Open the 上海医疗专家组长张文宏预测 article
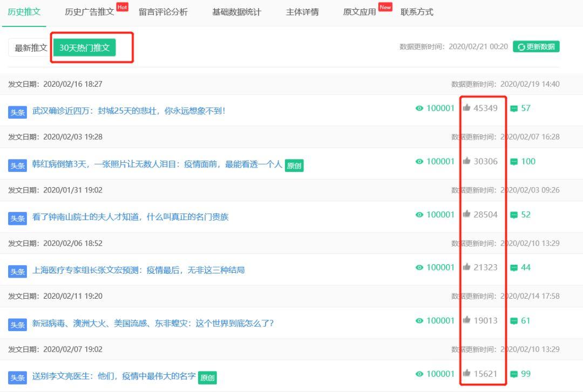The image size is (583, 392). (x=138, y=270)
